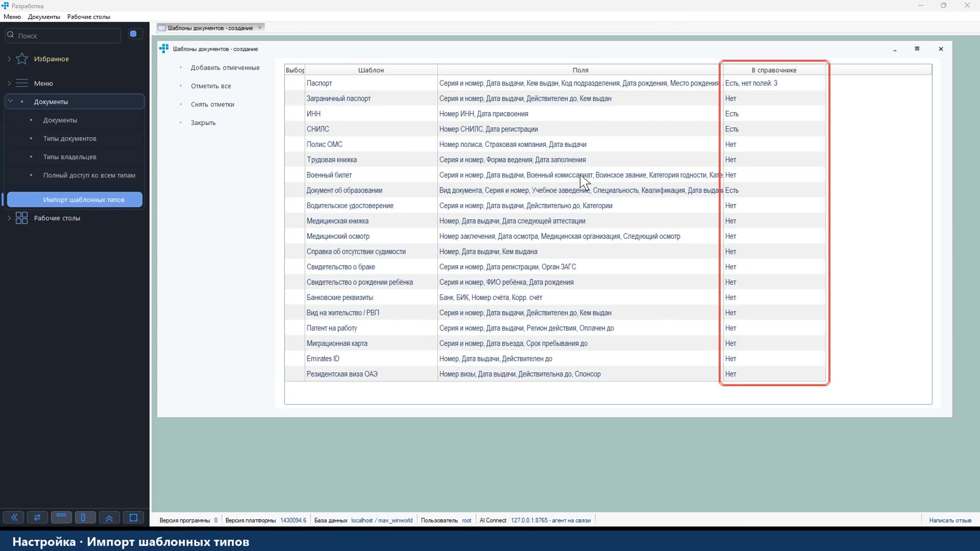Expand the Избранное section

coord(9,59)
